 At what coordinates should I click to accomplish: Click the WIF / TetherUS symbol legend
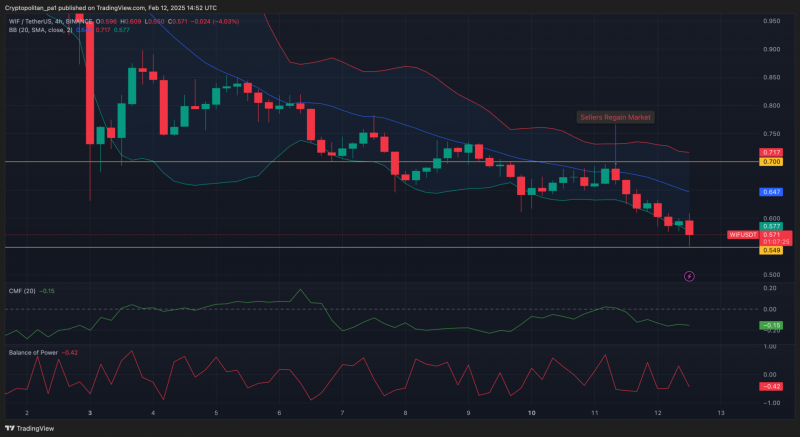point(51,21)
